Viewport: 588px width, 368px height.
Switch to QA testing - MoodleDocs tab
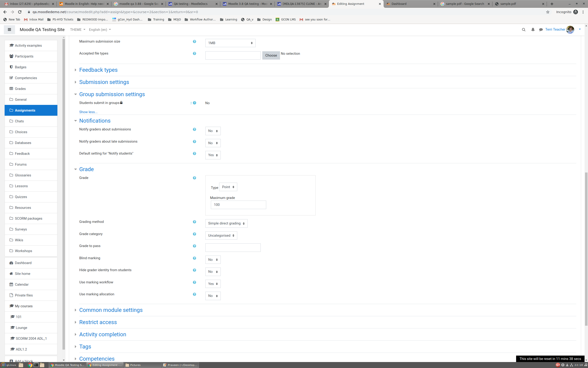(x=193, y=4)
